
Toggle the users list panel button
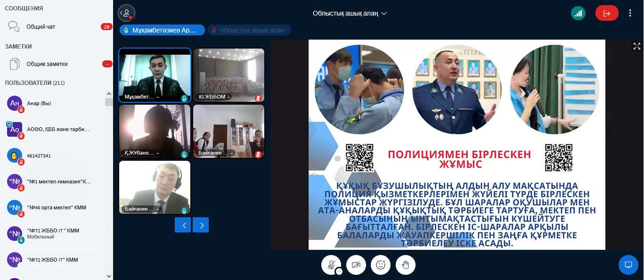(x=126, y=13)
